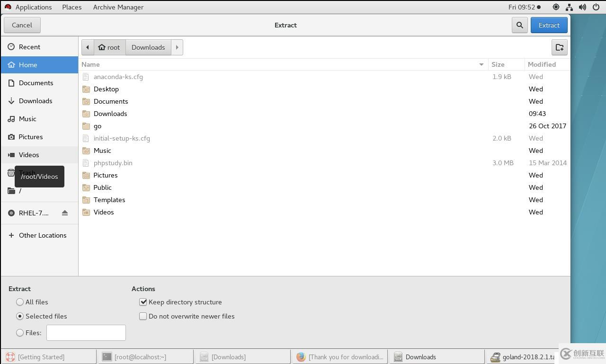The width and height of the screenshot is (606, 364).
Task: Select the Downloads folder in file list
Action: pyautogui.click(x=324, y=114)
